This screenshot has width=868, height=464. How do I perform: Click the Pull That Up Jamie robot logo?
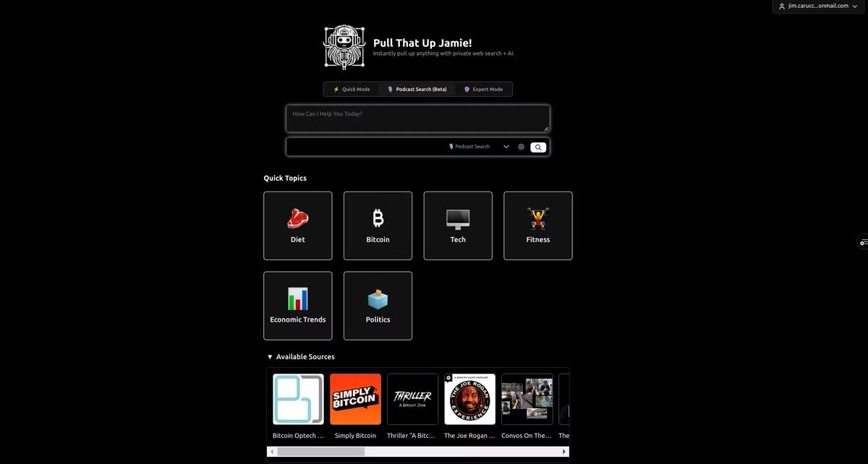coord(345,48)
